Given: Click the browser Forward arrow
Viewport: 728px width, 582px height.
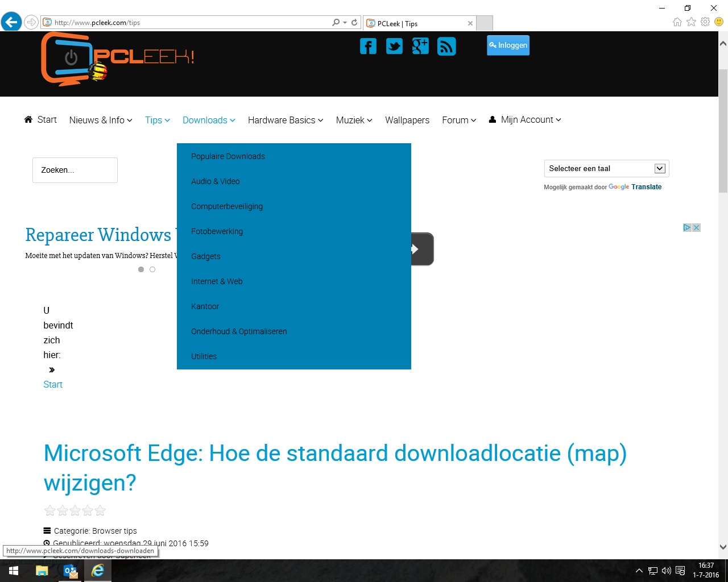Looking at the screenshot, I should (x=31, y=22).
